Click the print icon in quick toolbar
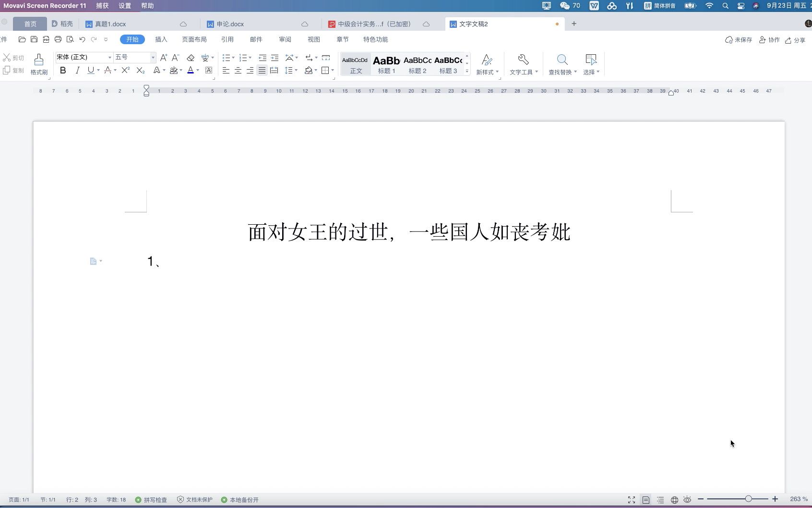This screenshot has height=508, width=812. pos(58,39)
